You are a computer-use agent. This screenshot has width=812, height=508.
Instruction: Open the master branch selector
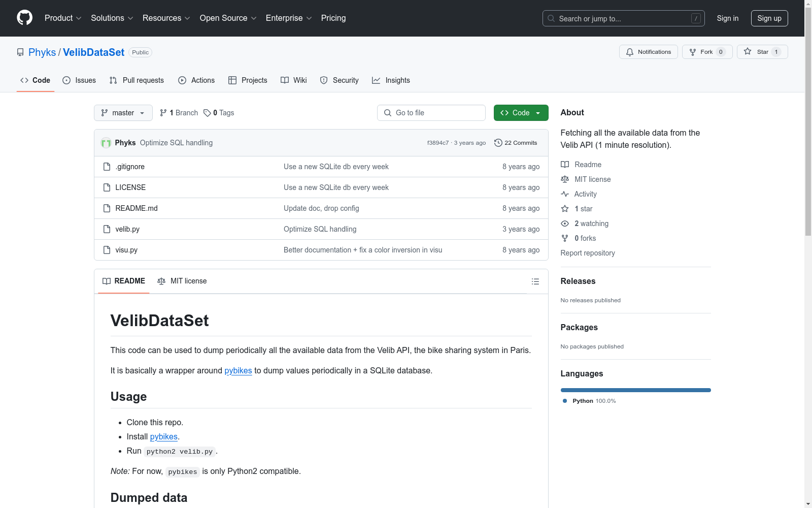(x=123, y=113)
